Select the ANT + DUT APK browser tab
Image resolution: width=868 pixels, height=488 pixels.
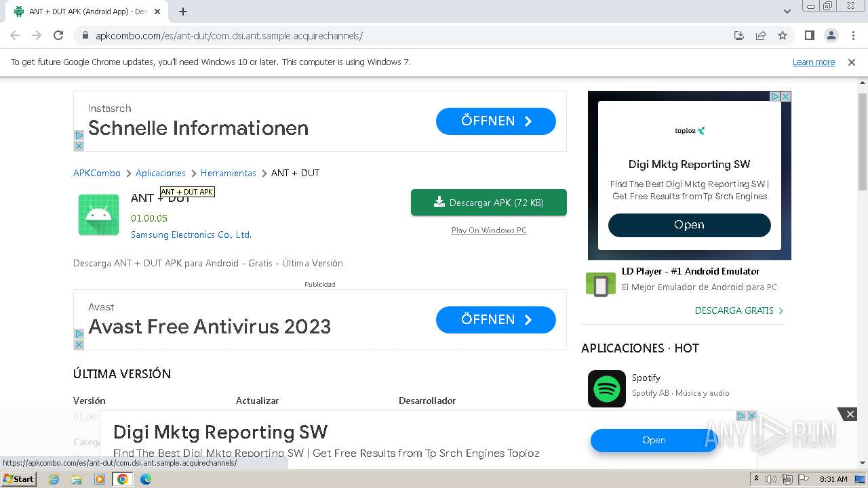point(88,12)
